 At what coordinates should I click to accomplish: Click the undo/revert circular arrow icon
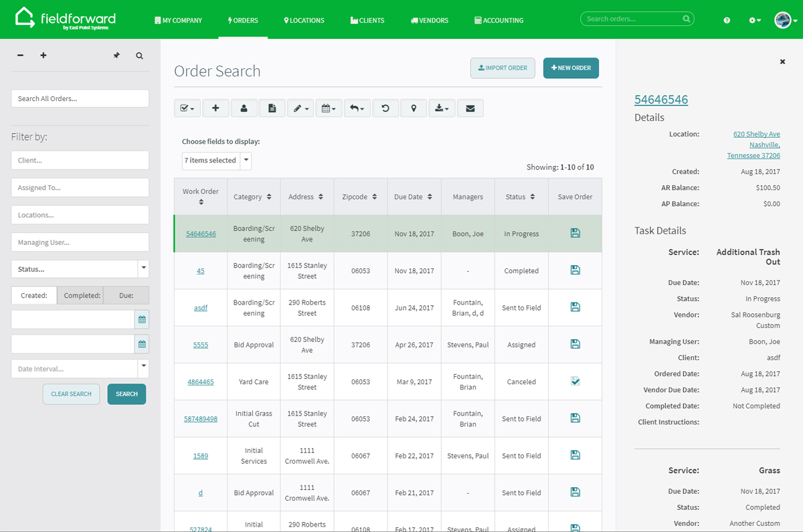(x=385, y=108)
